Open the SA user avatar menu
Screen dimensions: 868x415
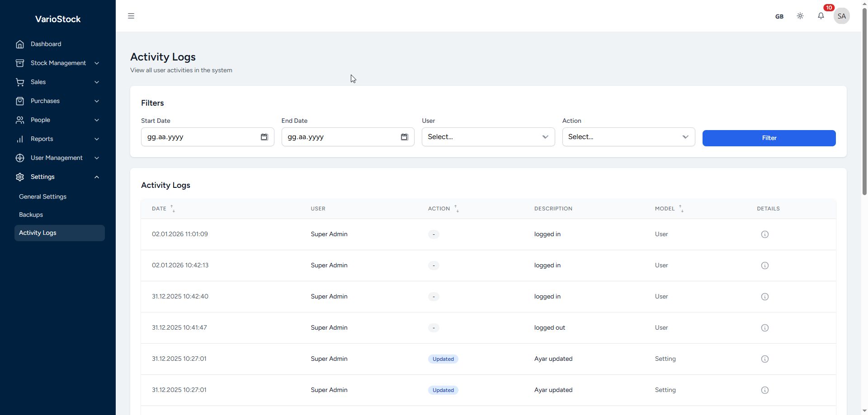[x=841, y=16]
